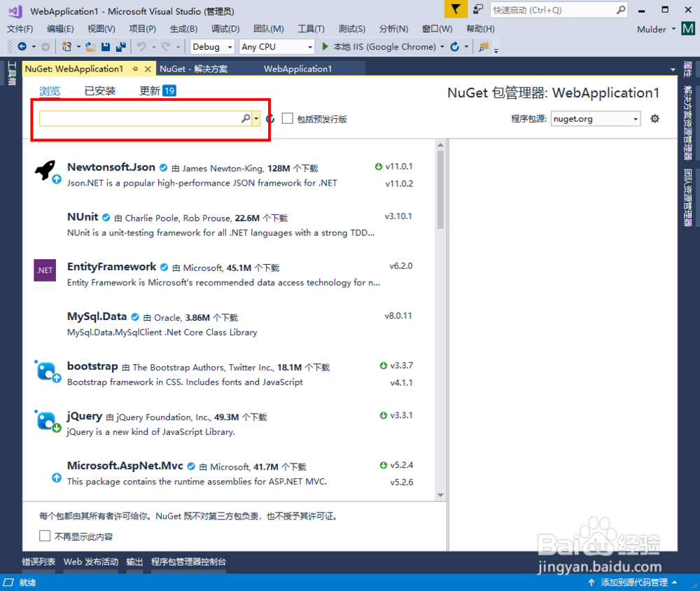Open the 输出 panel tab
This screenshot has width=700, height=591.
[134, 562]
